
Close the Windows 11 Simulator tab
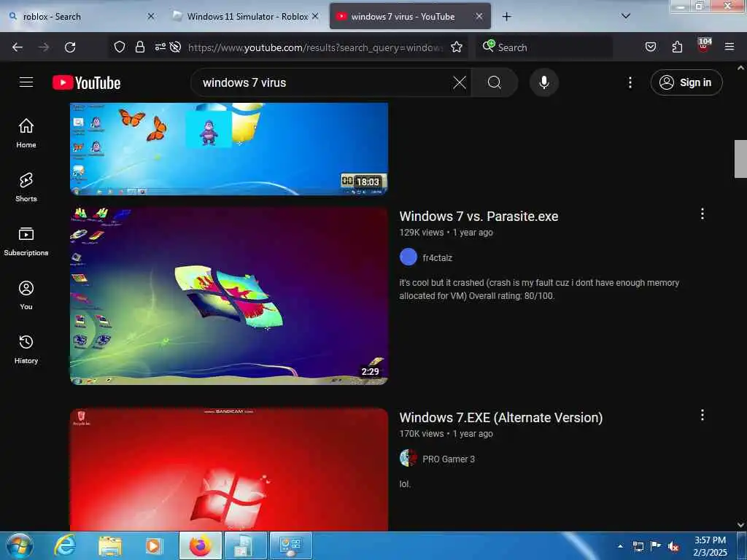[315, 17]
